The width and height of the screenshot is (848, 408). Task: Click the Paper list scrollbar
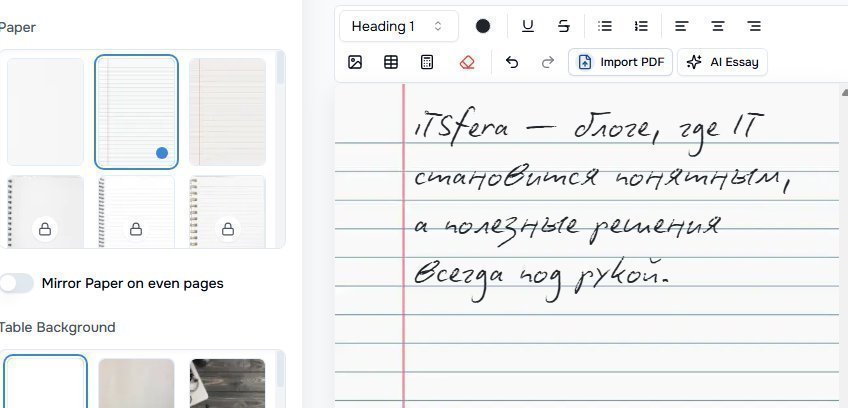point(280,68)
